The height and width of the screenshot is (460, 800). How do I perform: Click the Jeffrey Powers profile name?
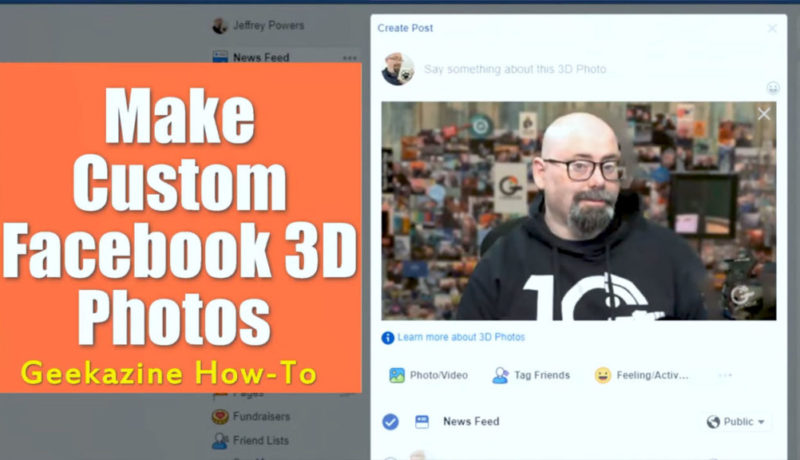point(268,25)
